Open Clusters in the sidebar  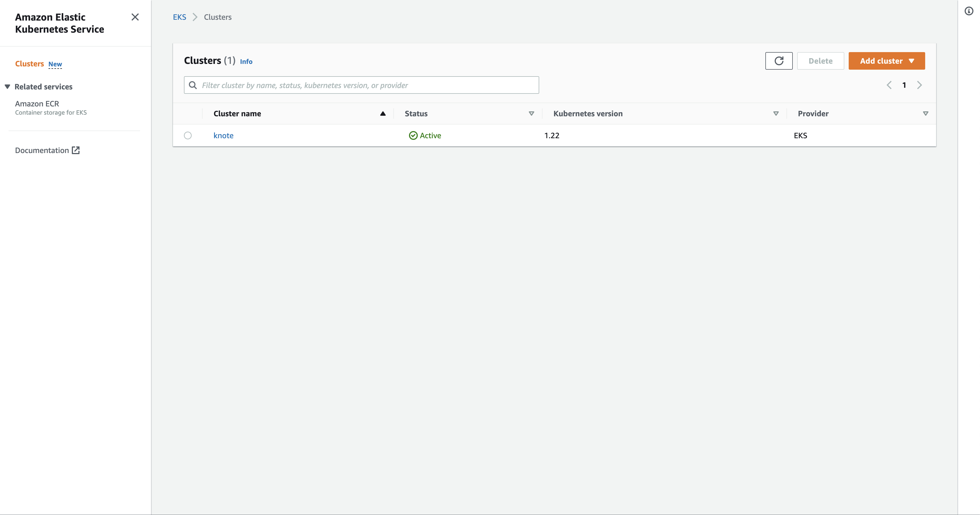click(29, 64)
